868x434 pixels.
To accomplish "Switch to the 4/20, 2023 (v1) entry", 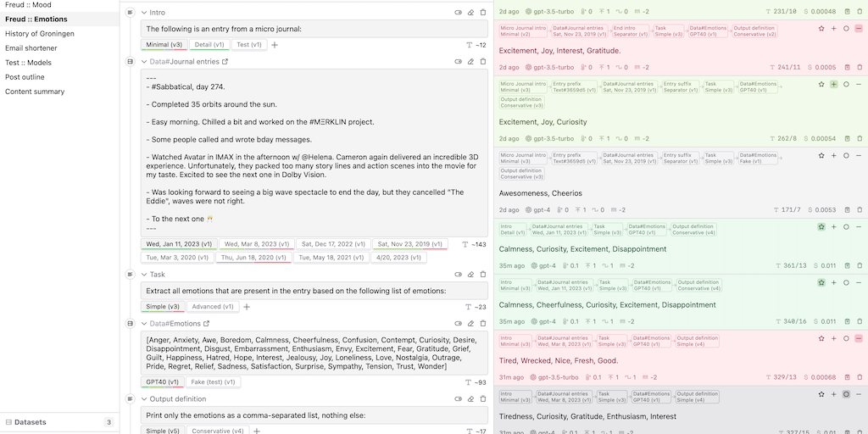I will (x=398, y=258).
